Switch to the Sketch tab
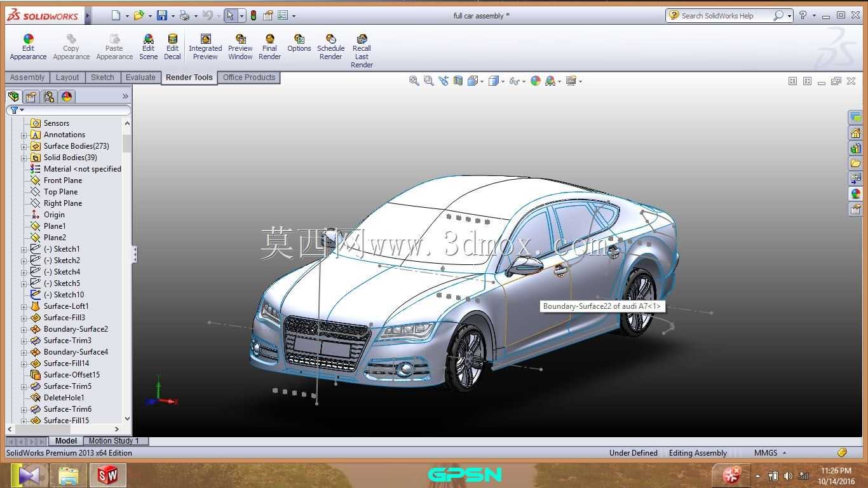Image resolution: width=868 pixels, height=488 pixels. coord(102,78)
